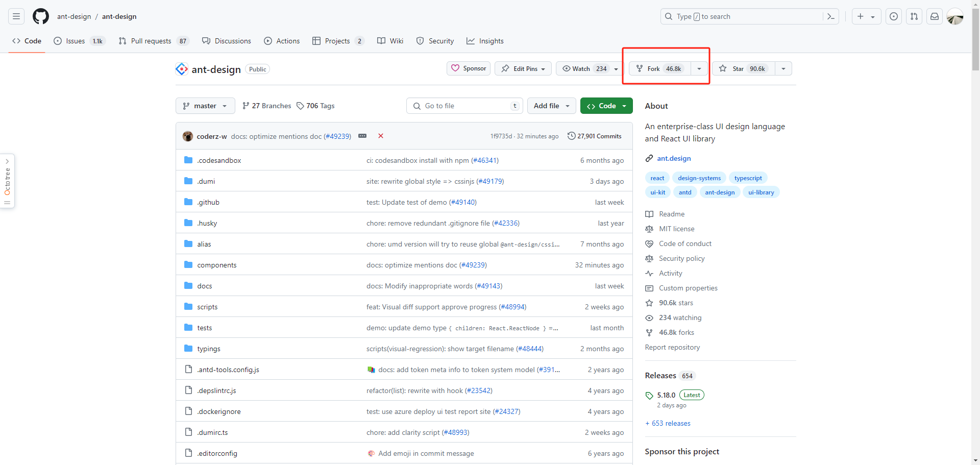
Task: Open the Add file dropdown
Action: point(552,106)
